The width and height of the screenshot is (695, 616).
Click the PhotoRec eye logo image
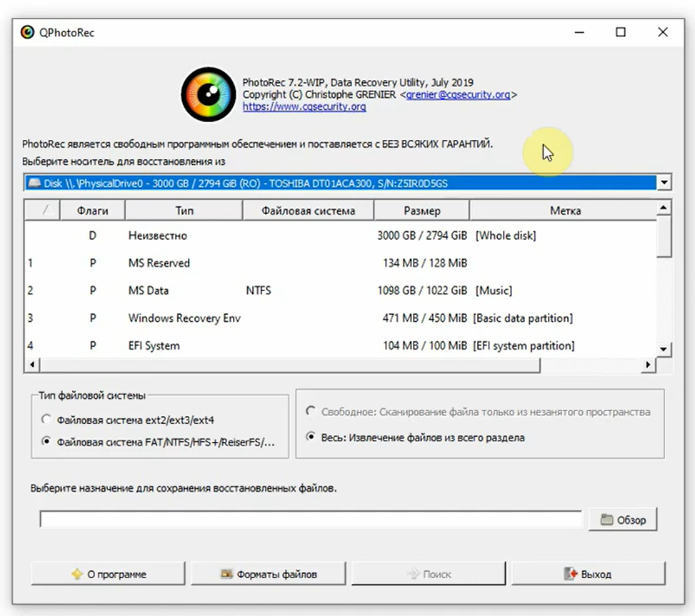(208, 94)
